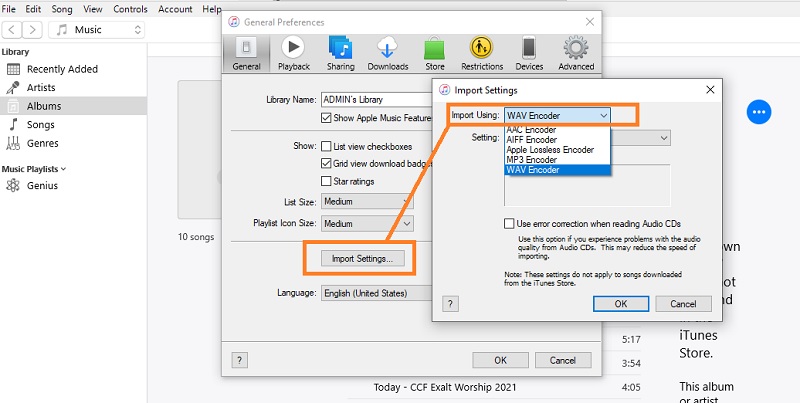Image resolution: width=800 pixels, height=403 pixels.
Task: Open the List Size dropdown
Action: (x=367, y=202)
